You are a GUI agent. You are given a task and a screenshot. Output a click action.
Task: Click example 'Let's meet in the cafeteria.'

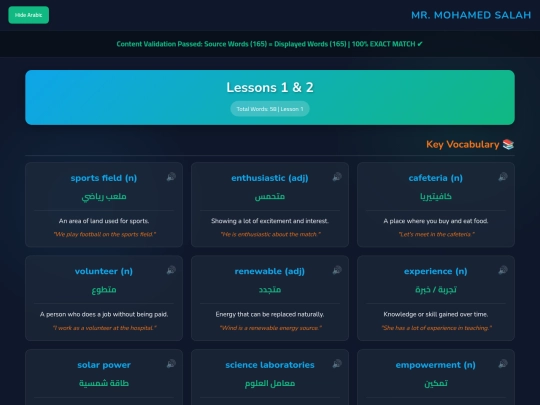pyautogui.click(x=436, y=235)
